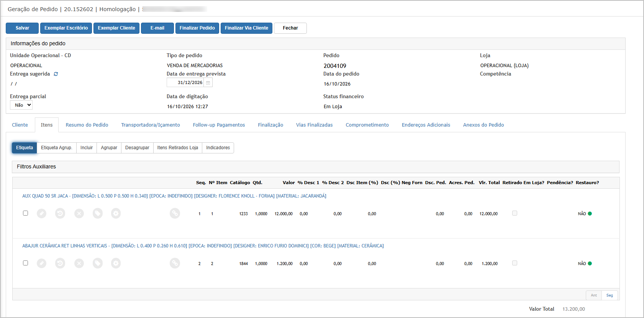644x318 pixels.
Task: Click the Finalizar Pedido button
Action: click(197, 28)
